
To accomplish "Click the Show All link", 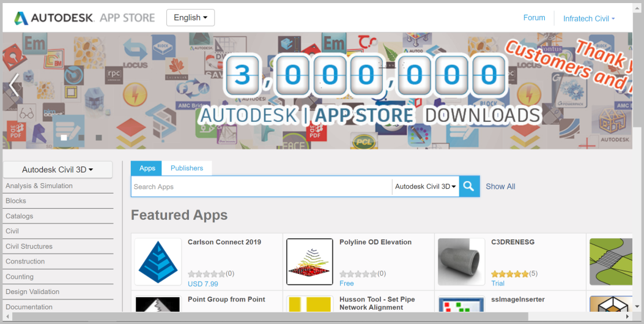I will point(500,187).
